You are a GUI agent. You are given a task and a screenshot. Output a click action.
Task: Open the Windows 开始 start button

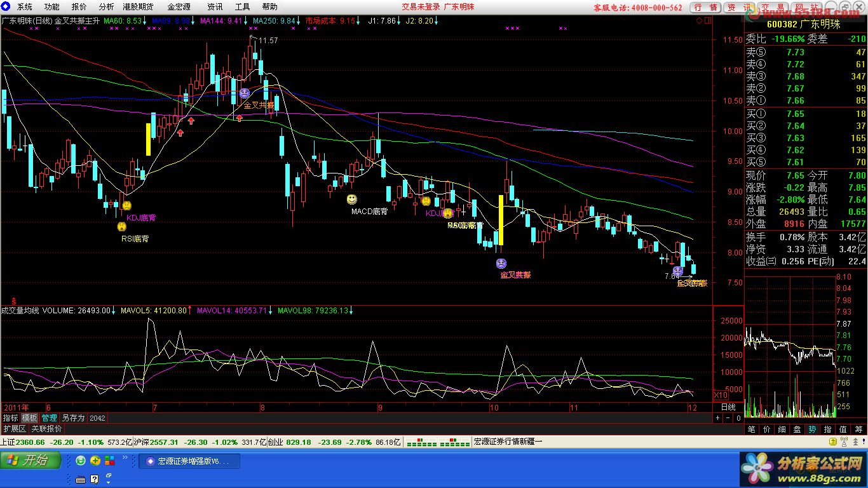click(x=31, y=461)
